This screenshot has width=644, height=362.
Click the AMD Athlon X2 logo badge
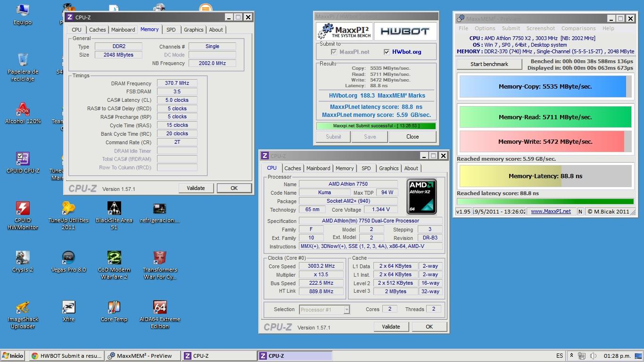pos(421,197)
